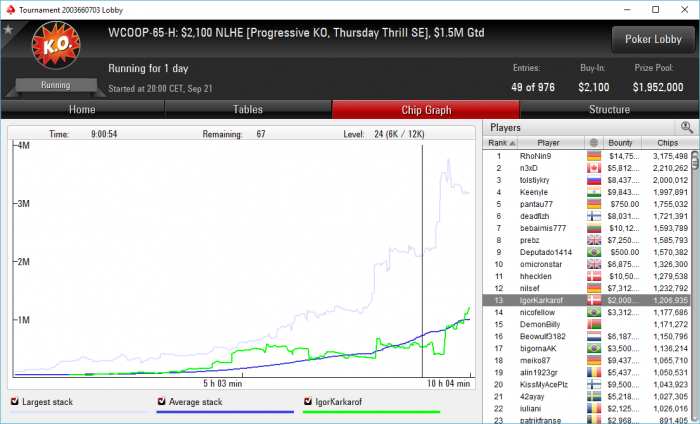Click Deputado1414's Brazil flag icon
The image size is (700, 424).
[594, 253]
